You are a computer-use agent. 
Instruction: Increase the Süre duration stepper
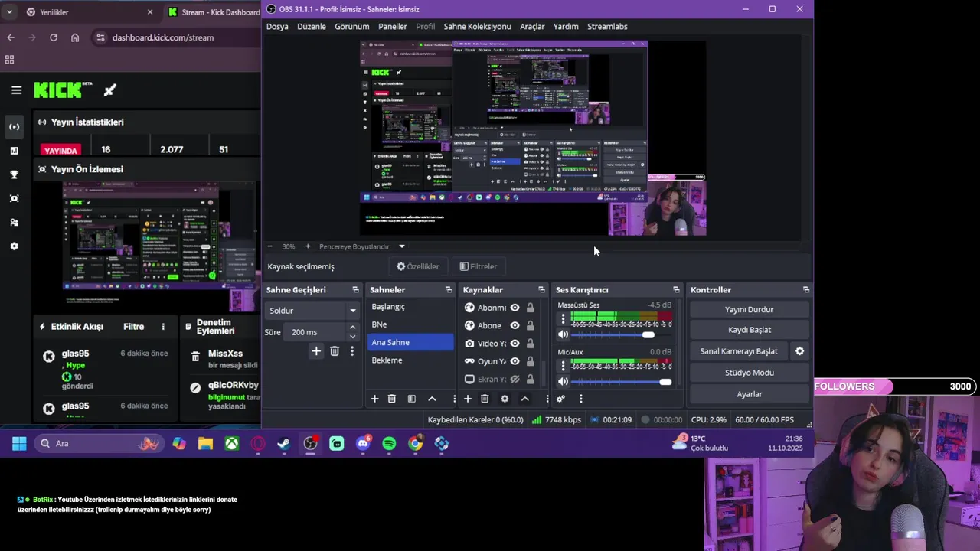[352, 328]
